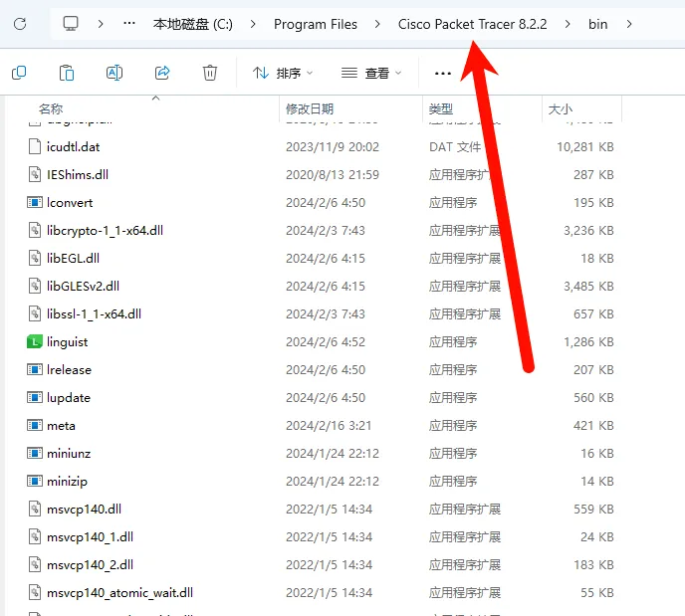Select the libcrypto-1_1-x64.dll file icon
The image size is (685, 616).
[35, 231]
